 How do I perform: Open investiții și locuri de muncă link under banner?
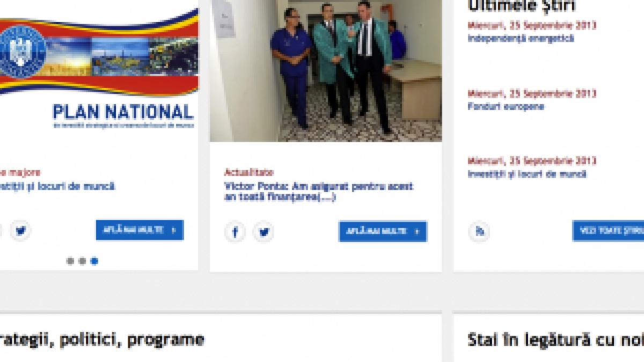(x=57, y=187)
